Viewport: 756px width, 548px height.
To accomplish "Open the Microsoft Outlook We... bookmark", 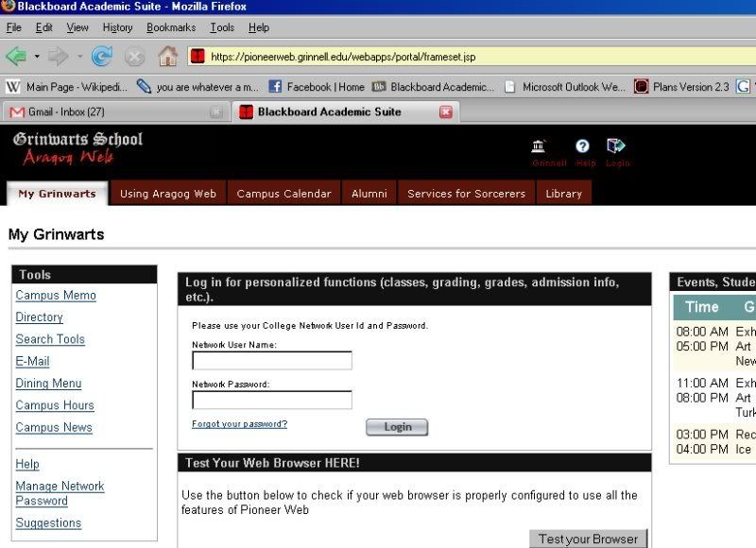I will (x=564, y=87).
